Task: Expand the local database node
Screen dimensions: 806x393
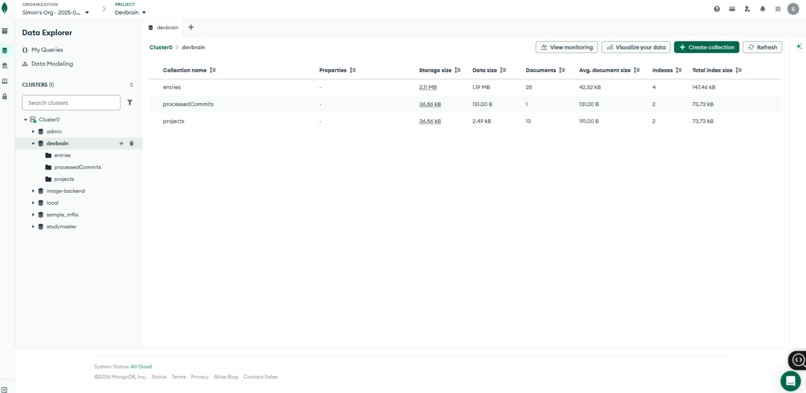Action: click(33, 203)
